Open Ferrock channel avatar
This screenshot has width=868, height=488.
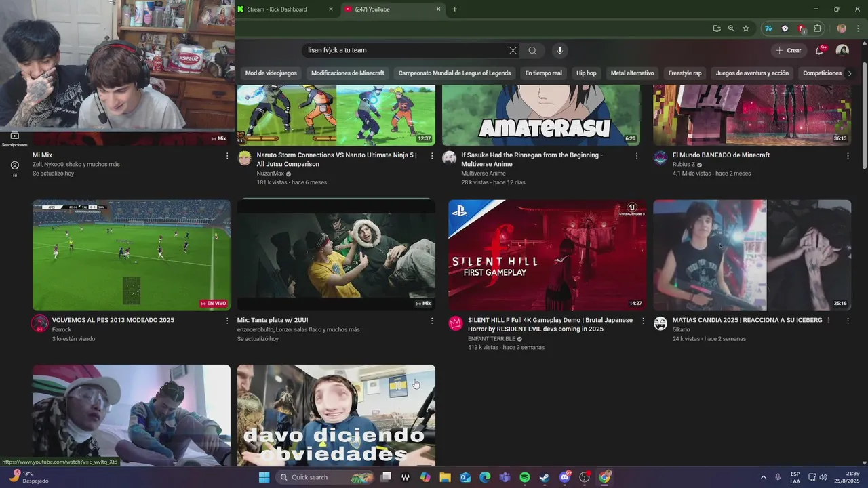pyautogui.click(x=40, y=323)
